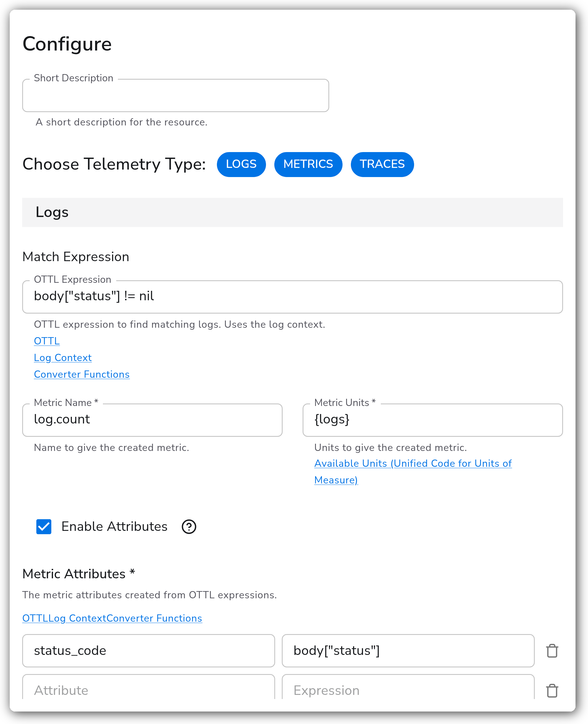Viewport: 588px width, 724px height.
Task: Toggle the TRACES telemetry type
Action: [x=382, y=164]
